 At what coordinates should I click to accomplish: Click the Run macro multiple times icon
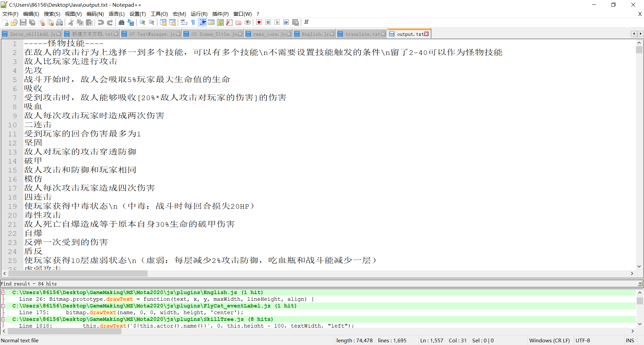point(286,22)
